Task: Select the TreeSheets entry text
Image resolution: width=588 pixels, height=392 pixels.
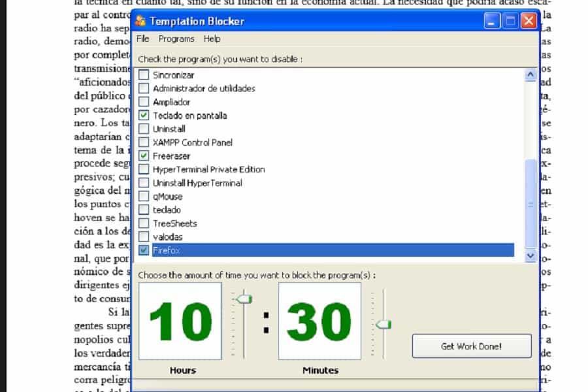Action: tap(174, 223)
